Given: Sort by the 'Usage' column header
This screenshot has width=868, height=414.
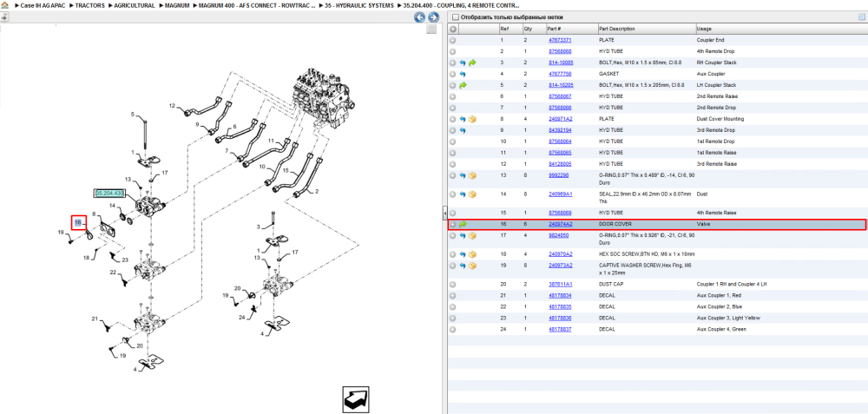Looking at the screenshot, I should [x=704, y=29].
